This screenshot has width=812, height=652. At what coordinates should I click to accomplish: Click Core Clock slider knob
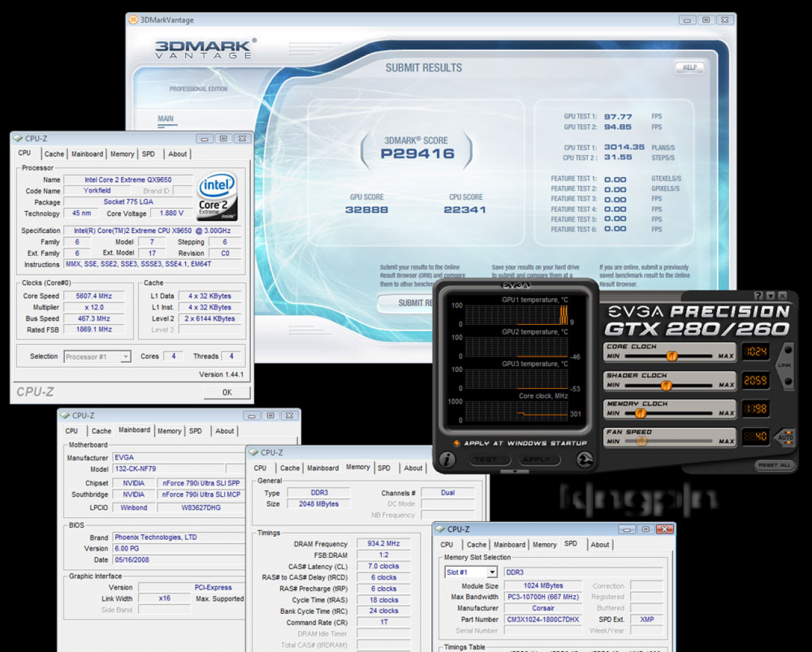pyautogui.click(x=671, y=356)
